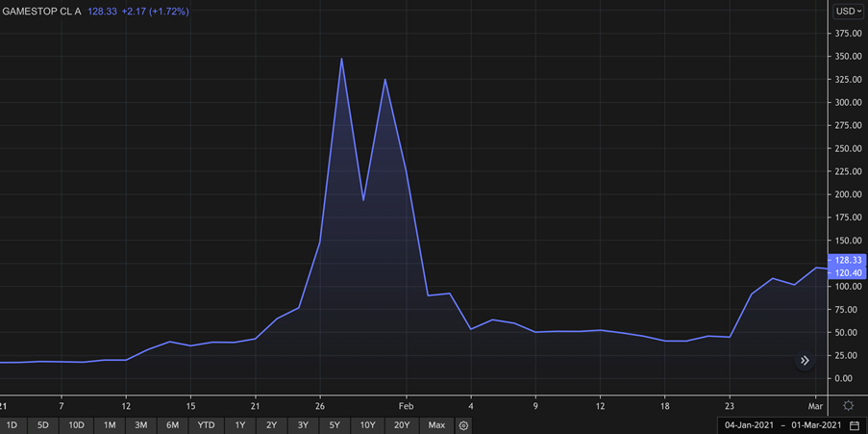Image resolution: width=868 pixels, height=434 pixels.
Task: Select the 10D time range
Action: pyautogui.click(x=76, y=425)
